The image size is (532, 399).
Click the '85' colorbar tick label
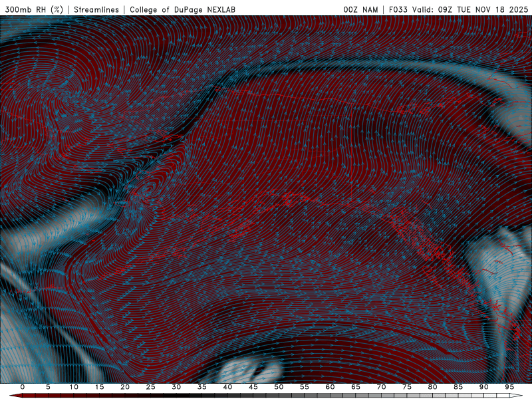pyautogui.click(x=458, y=387)
